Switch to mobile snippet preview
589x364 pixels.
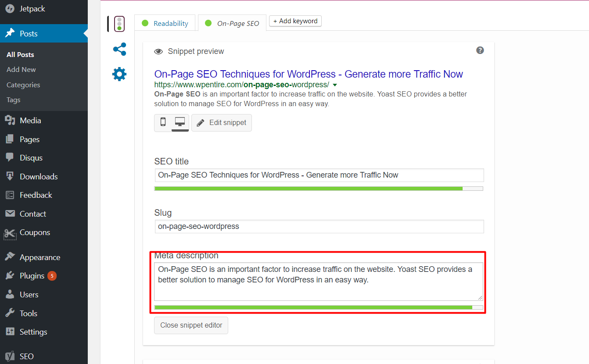[x=163, y=122]
